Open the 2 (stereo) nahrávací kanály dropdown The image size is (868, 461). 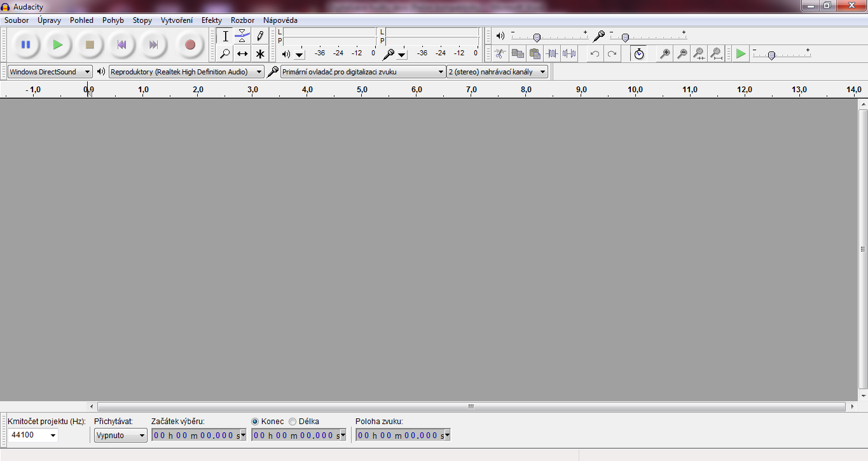(497, 72)
